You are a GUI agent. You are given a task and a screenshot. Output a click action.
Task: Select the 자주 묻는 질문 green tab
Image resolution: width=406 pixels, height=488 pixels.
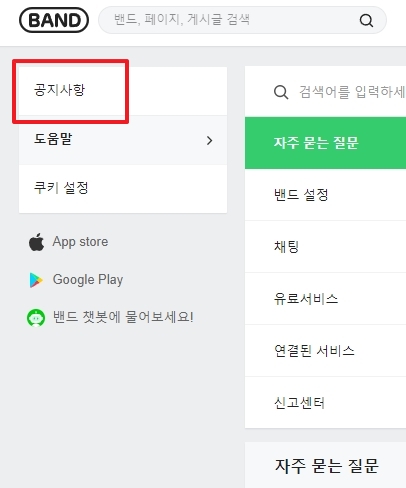point(325,143)
